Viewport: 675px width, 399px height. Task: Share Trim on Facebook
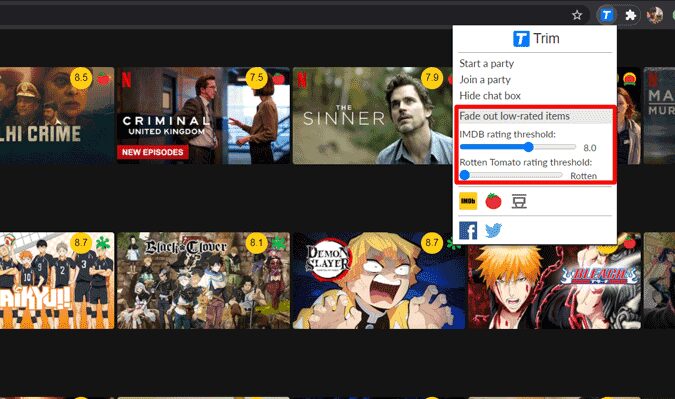(x=468, y=230)
